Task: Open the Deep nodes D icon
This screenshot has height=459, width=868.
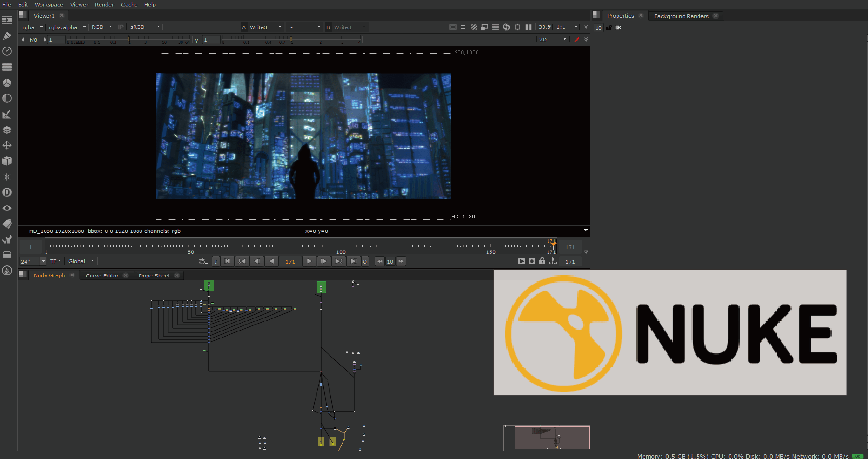Action: pos(7,192)
